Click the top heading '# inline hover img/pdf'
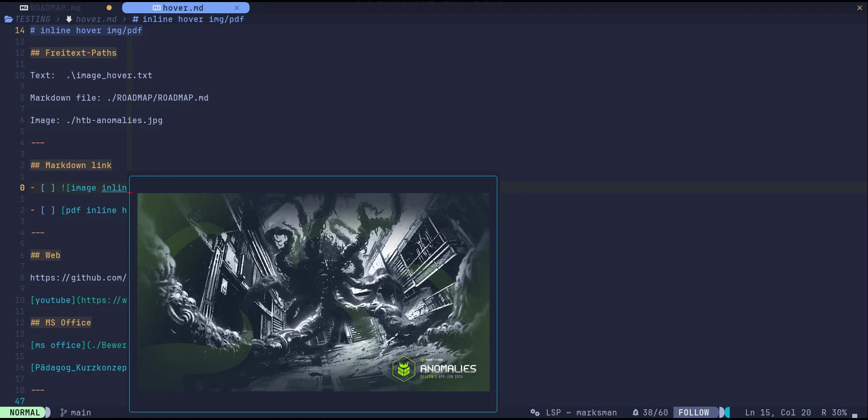This screenshot has height=420, width=868. pos(86,30)
